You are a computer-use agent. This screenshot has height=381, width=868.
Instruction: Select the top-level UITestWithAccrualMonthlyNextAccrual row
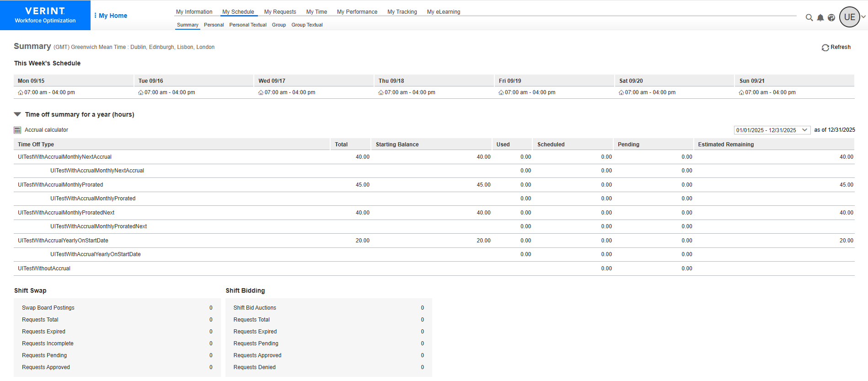434,157
